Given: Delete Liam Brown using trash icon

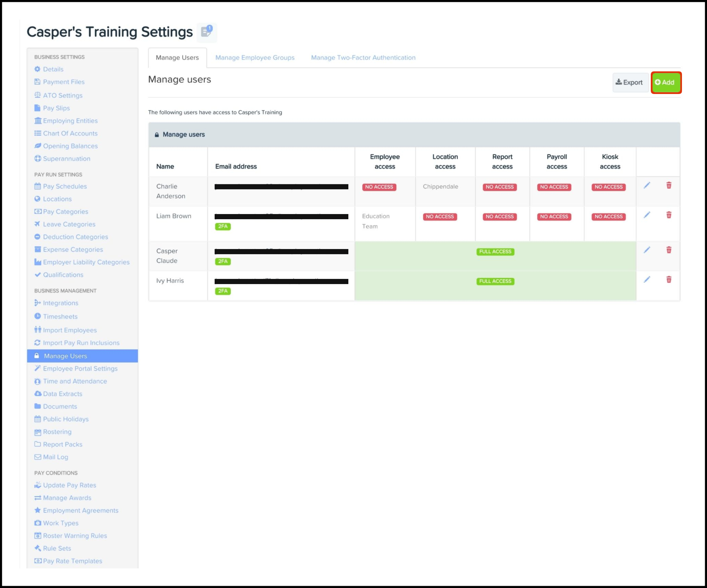Looking at the screenshot, I should (x=669, y=215).
